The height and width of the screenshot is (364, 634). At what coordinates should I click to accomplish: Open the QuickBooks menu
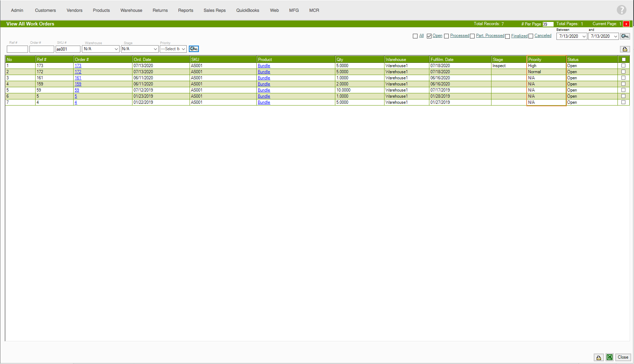247,10
